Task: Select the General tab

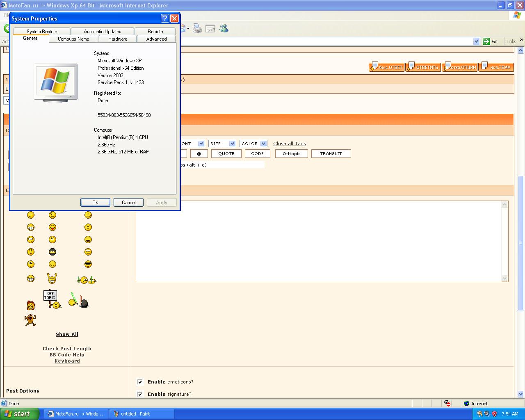Action: click(31, 38)
